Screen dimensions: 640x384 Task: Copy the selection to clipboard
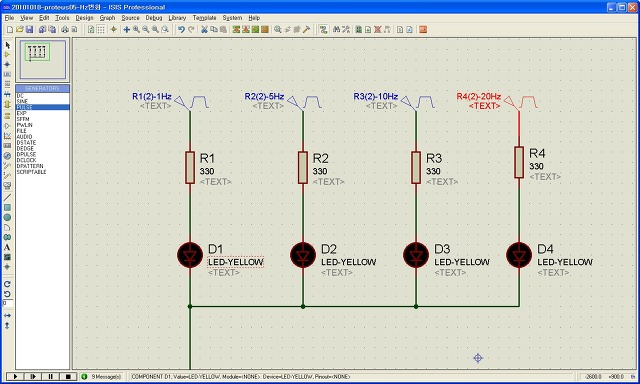coord(214,29)
